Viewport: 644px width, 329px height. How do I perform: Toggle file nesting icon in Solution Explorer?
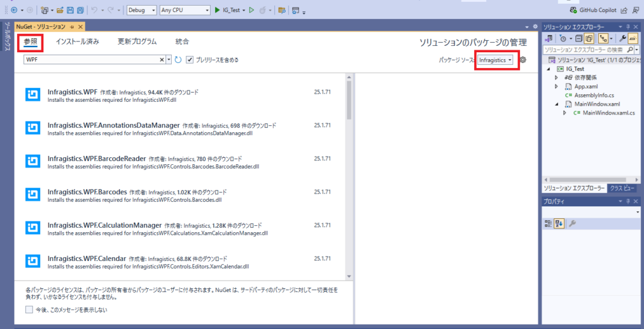pyautogui.click(x=603, y=38)
